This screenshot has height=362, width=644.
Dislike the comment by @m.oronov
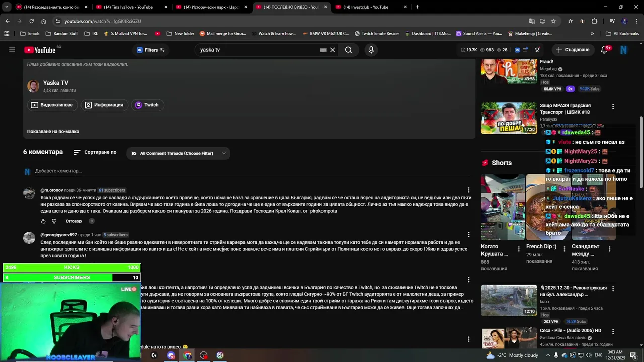[54, 221]
